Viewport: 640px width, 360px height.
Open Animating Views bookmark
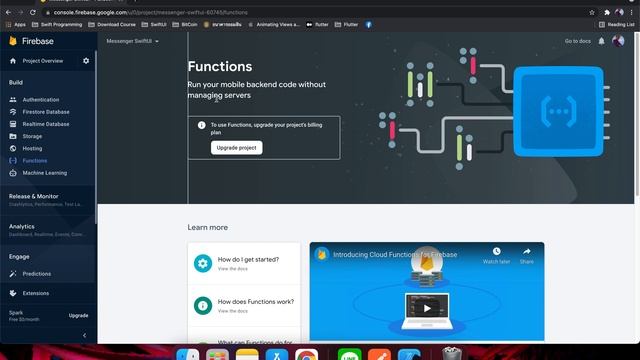pyautogui.click(x=274, y=24)
